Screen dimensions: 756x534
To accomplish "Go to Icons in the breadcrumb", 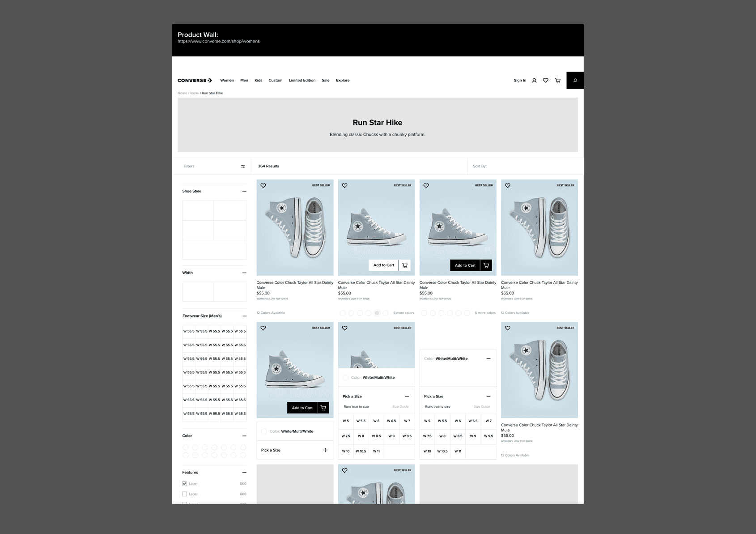I will (194, 93).
